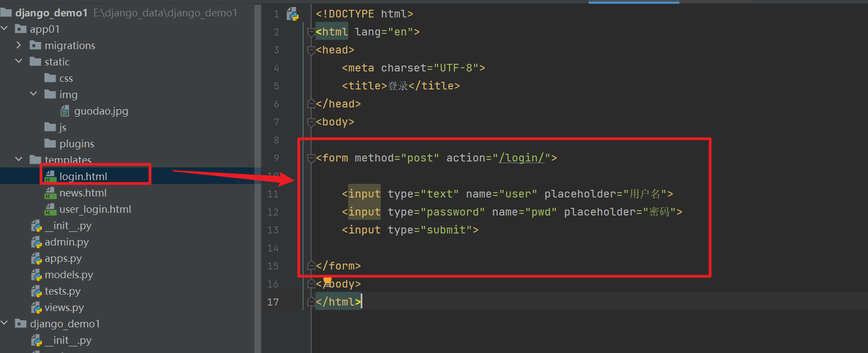Click the views.py Python file icon
The height and width of the screenshot is (353, 868).
click(37, 308)
